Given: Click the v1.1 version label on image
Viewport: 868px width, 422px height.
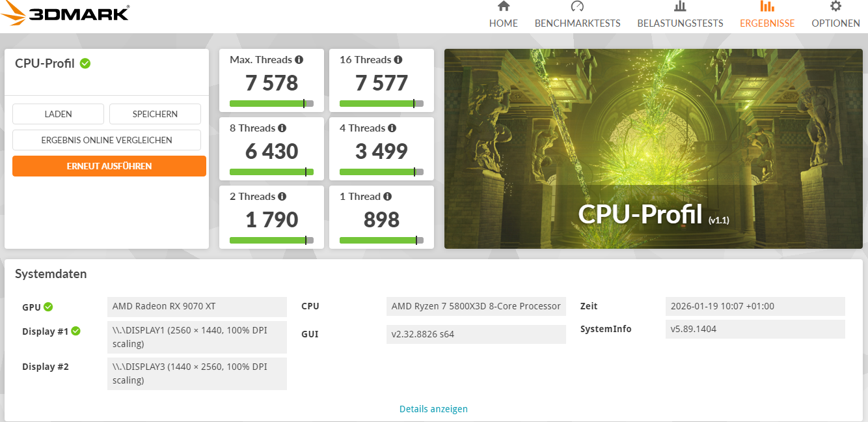Looking at the screenshot, I should click(718, 220).
